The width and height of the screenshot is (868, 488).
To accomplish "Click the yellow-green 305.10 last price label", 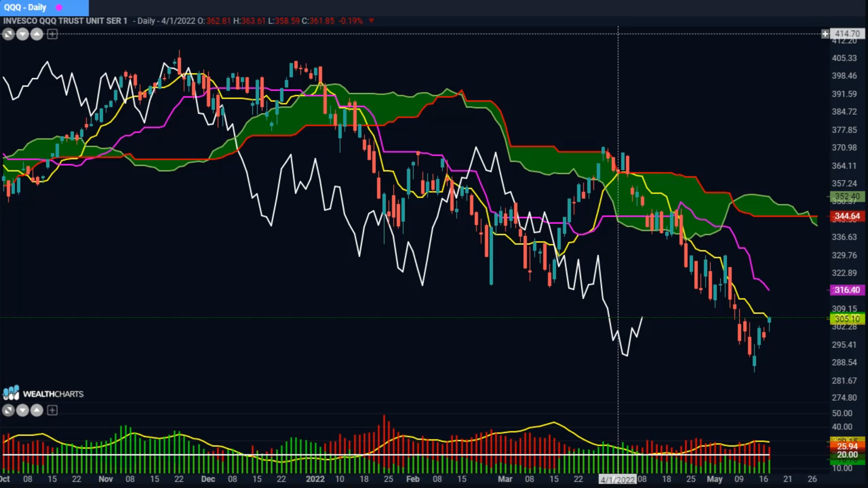I will 848,319.
